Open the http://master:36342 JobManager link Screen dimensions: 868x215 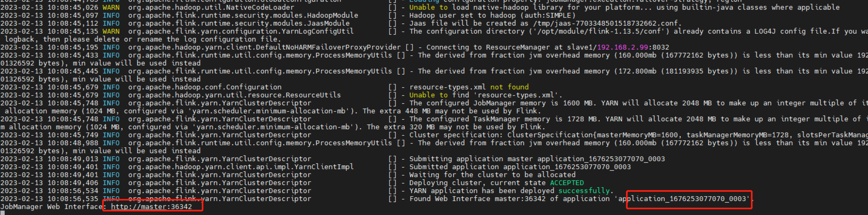click(151, 206)
